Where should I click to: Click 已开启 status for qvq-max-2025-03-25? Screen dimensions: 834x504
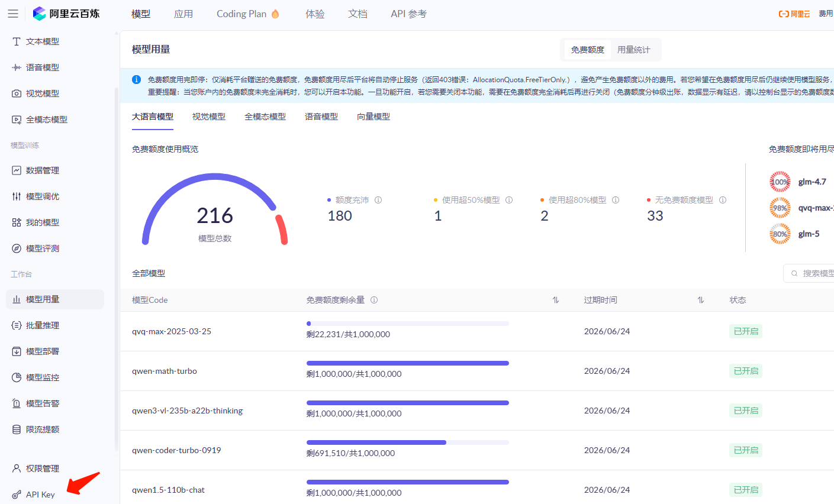tap(746, 331)
